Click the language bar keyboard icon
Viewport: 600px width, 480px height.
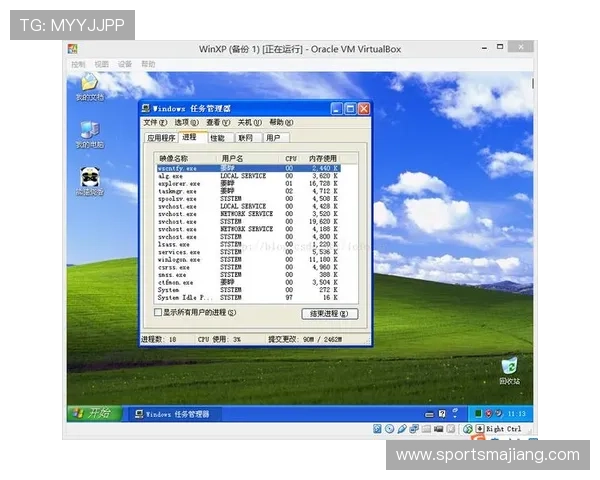429,414
